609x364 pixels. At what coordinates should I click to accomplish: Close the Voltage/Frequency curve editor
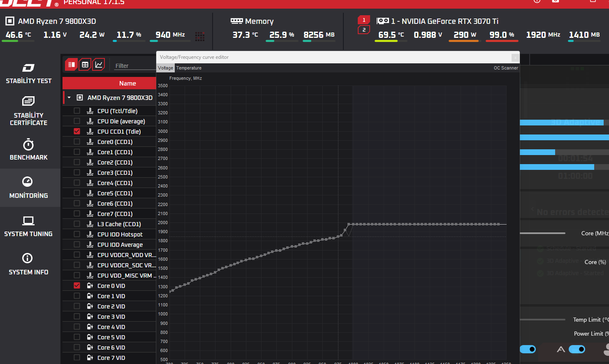click(515, 58)
